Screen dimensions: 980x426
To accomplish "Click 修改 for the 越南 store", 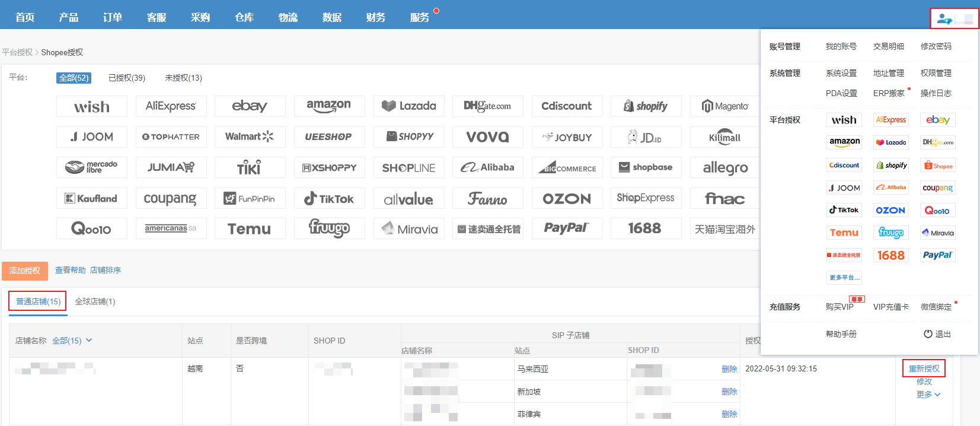I will [x=924, y=382].
